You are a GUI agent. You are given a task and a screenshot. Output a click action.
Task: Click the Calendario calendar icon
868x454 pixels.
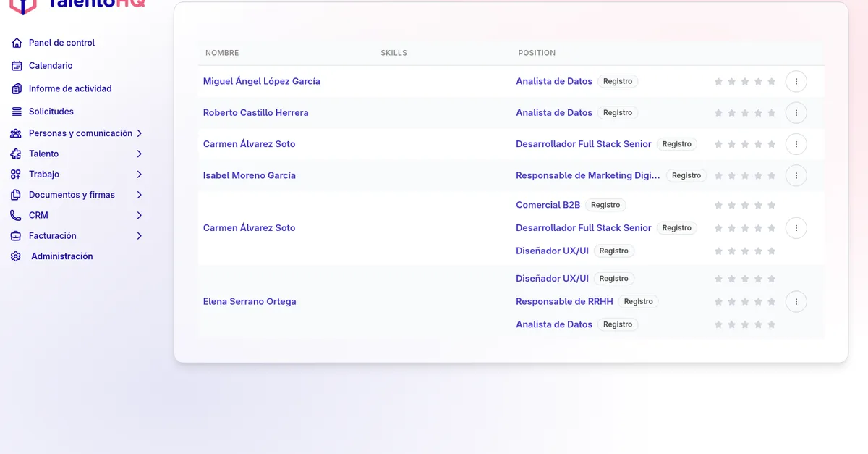17,66
